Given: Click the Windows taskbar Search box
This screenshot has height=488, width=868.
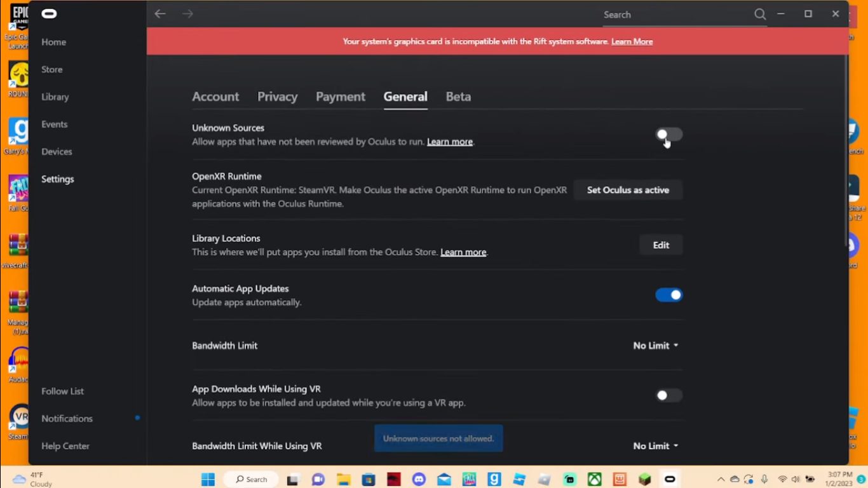Looking at the screenshot, I should click(x=250, y=479).
